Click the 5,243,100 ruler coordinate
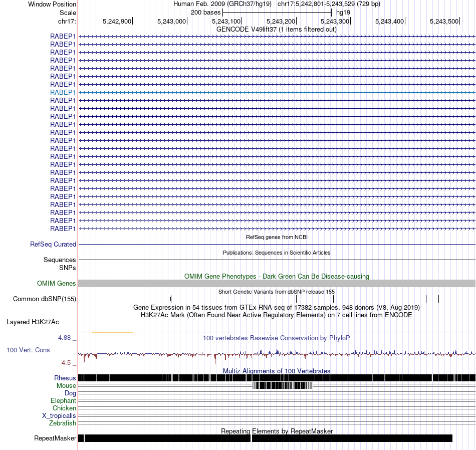This screenshot has height=450, width=476. (226, 21)
